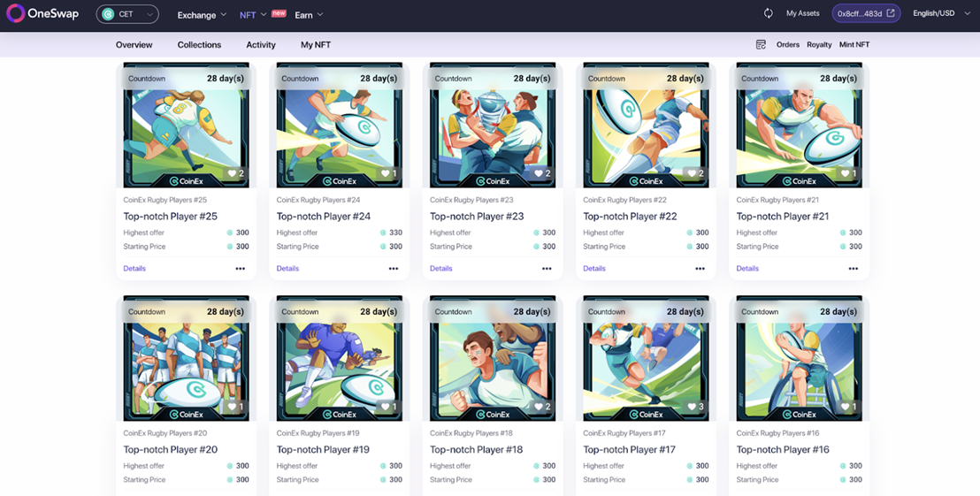Open Top-notch Player #18 artwork thumbnail

pos(493,358)
